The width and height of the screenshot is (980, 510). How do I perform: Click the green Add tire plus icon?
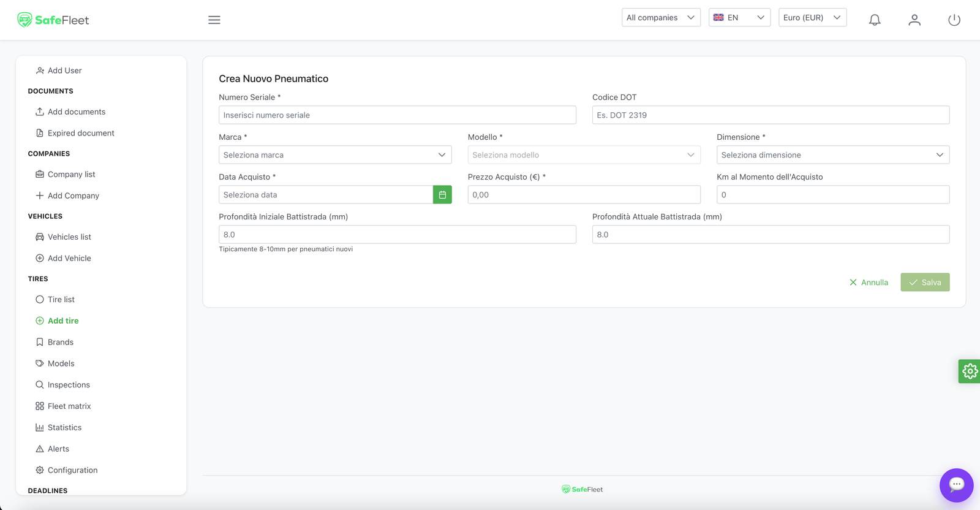tap(40, 321)
